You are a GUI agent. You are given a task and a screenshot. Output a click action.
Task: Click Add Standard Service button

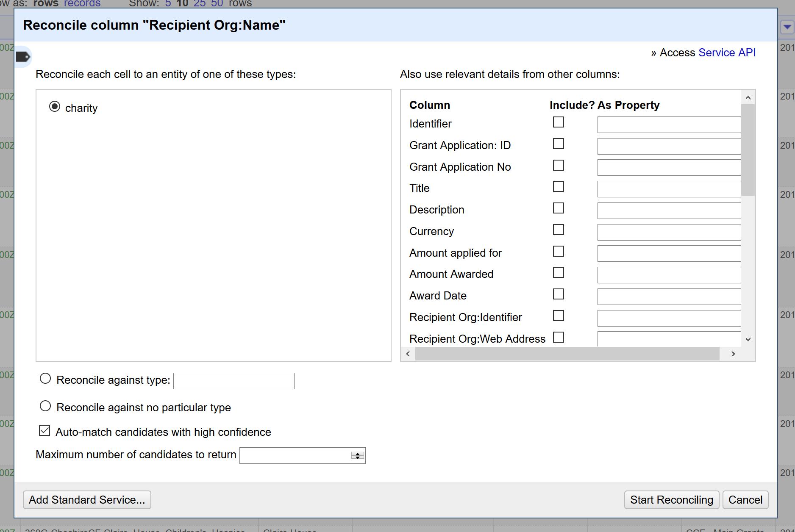click(87, 500)
